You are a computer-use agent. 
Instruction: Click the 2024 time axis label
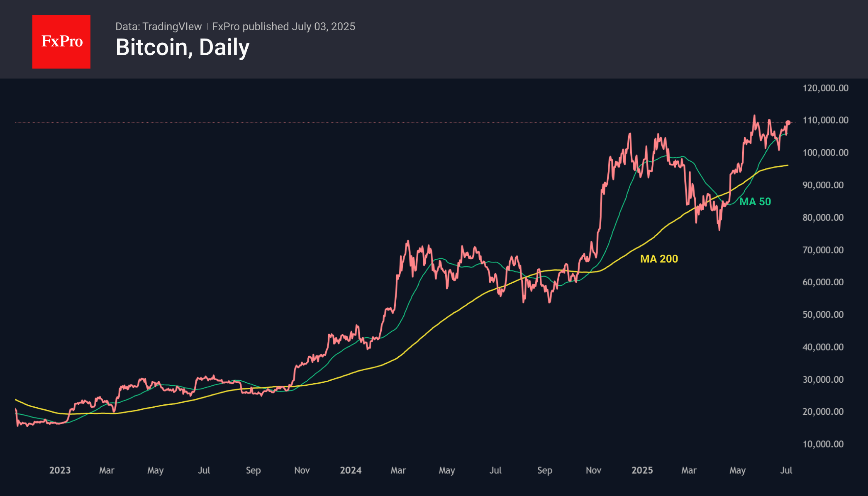click(351, 470)
